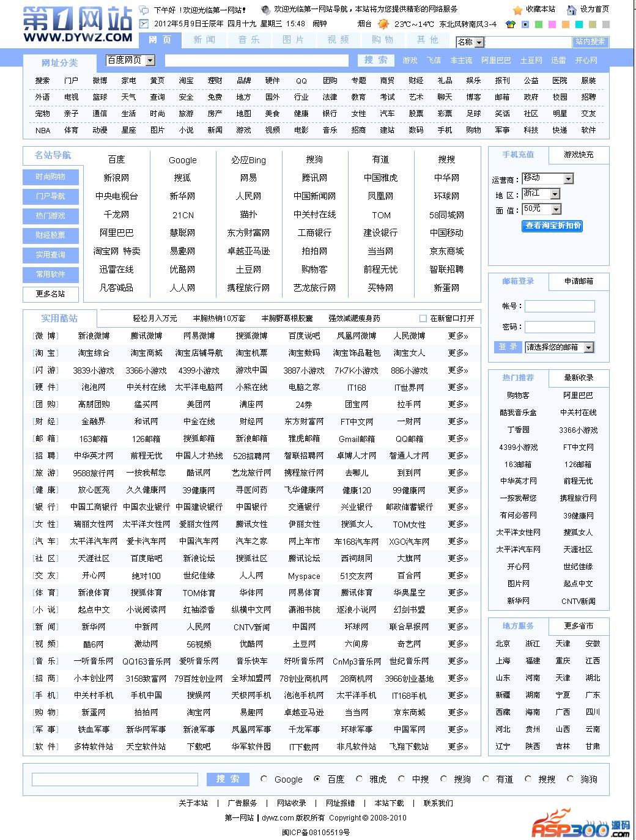The image size is (636, 840).
Task: Select the Google radio button at bottom
Action: 264,779
